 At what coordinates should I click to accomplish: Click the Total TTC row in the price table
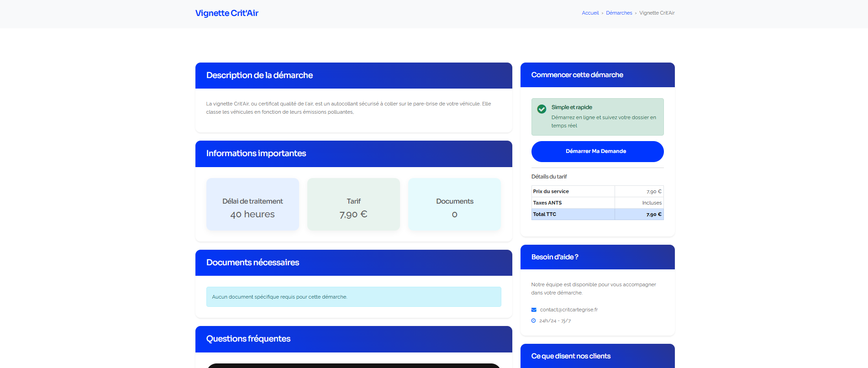(x=597, y=214)
